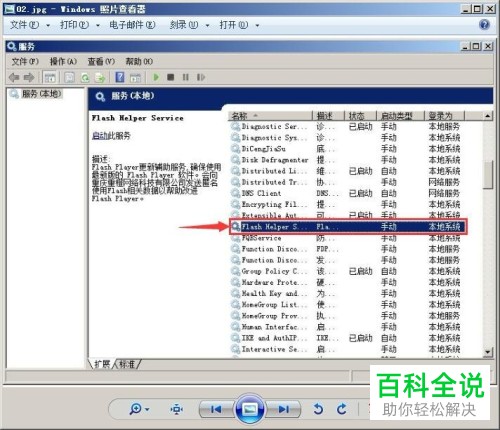Click the zoom magnifier in Photo Viewer
500x430 pixels.
tap(135, 408)
